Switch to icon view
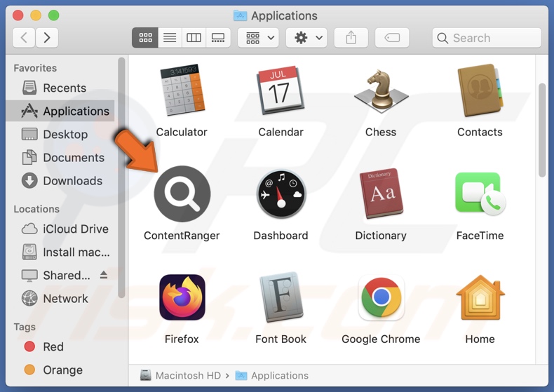Viewport: 554px width, 392px height. (145, 37)
